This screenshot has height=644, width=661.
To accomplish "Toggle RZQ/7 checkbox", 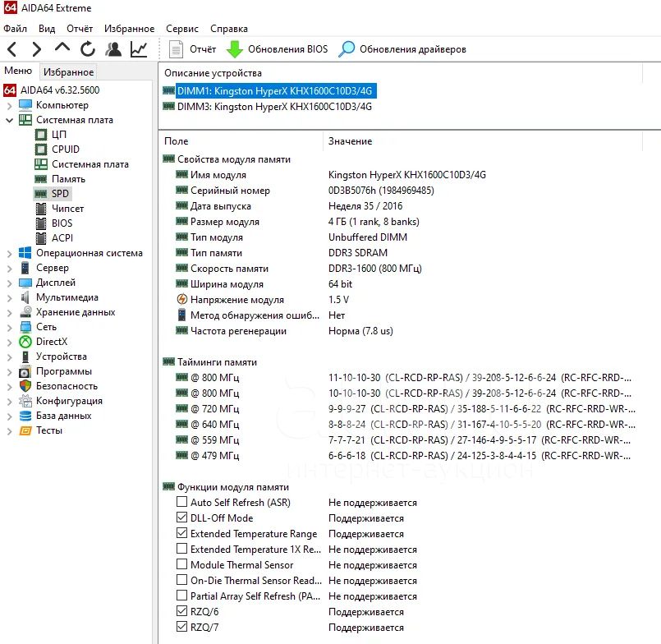I will pos(181,627).
